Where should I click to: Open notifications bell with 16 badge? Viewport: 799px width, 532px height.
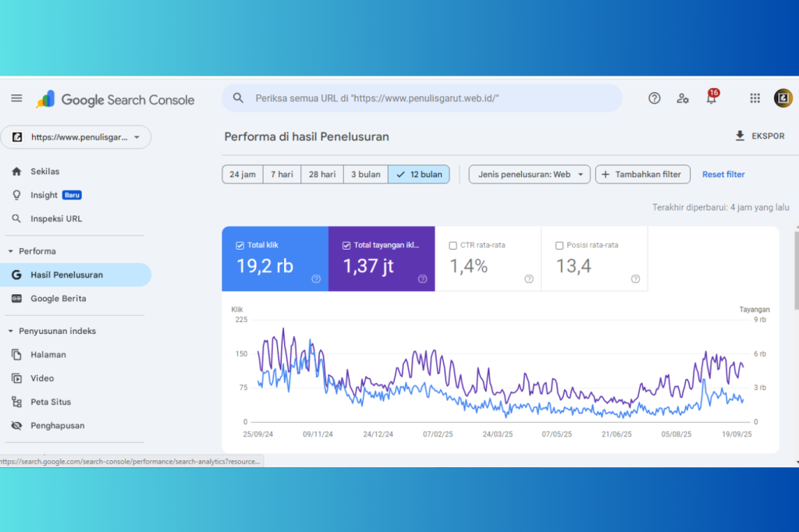coord(711,98)
